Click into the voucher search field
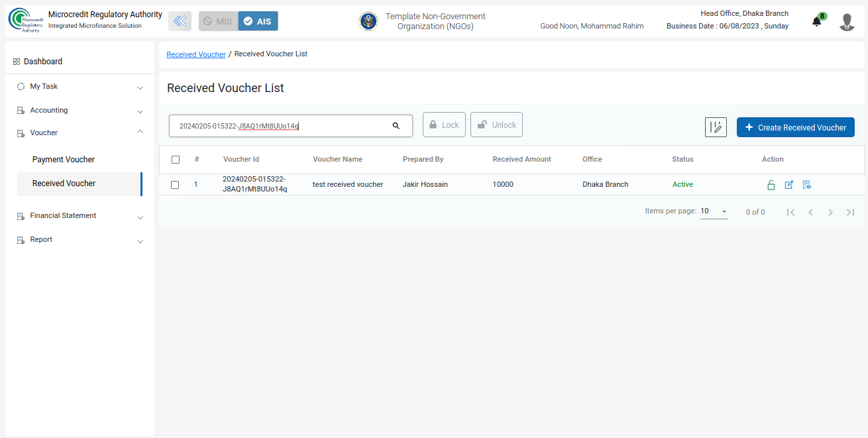The width and height of the screenshot is (868, 438). pyautogui.click(x=278, y=126)
